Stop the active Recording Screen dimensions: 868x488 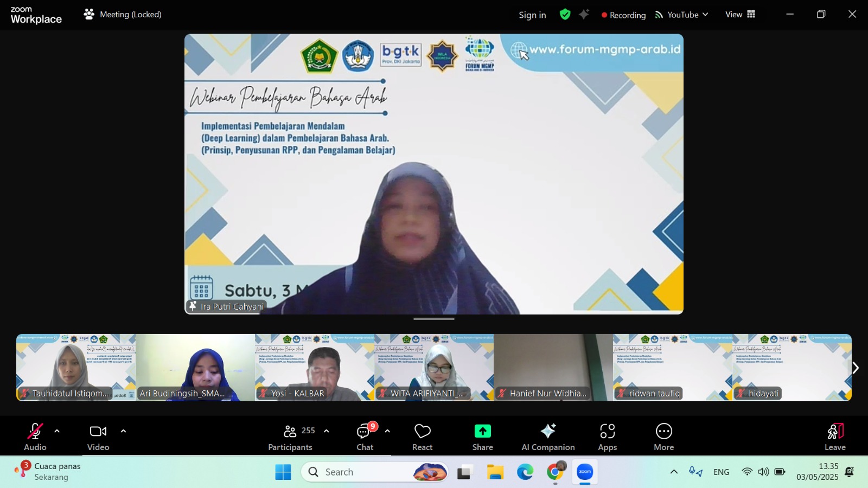pyautogui.click(x=623, y=15)
